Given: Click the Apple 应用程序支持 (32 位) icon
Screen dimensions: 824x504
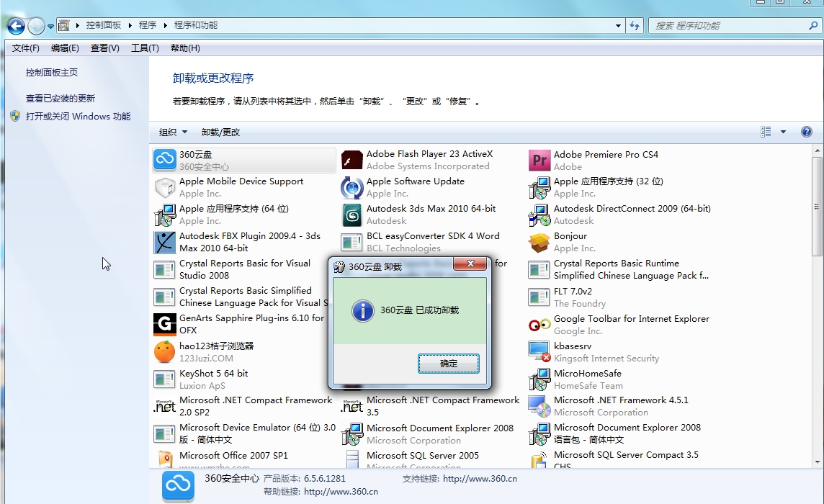Looking at the screenshot, I should point(539,188).
